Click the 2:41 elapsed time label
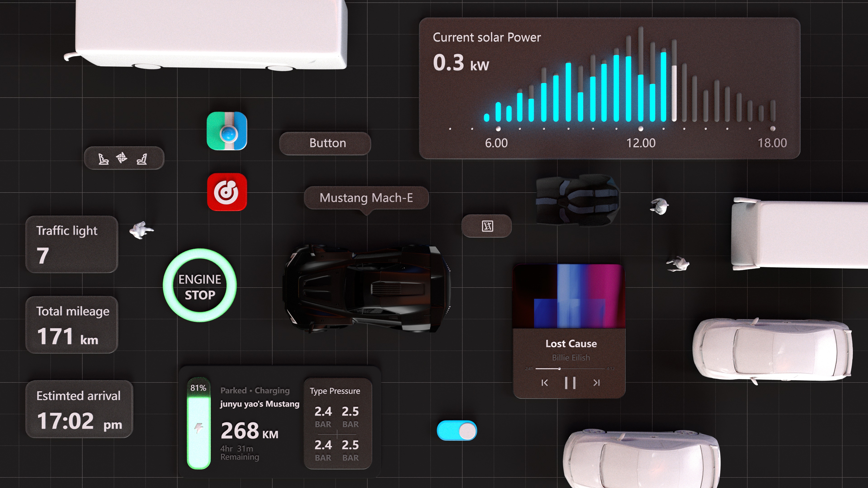Viewport: 868px width, 488px height. click(529, 369)
